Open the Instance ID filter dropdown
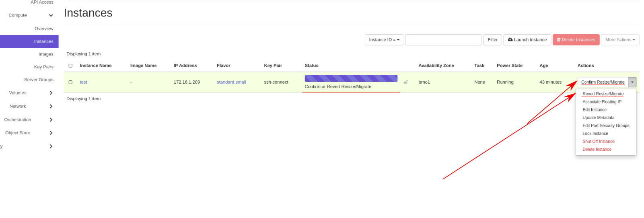Screen dimensions: 644x218 coord(384,40)
